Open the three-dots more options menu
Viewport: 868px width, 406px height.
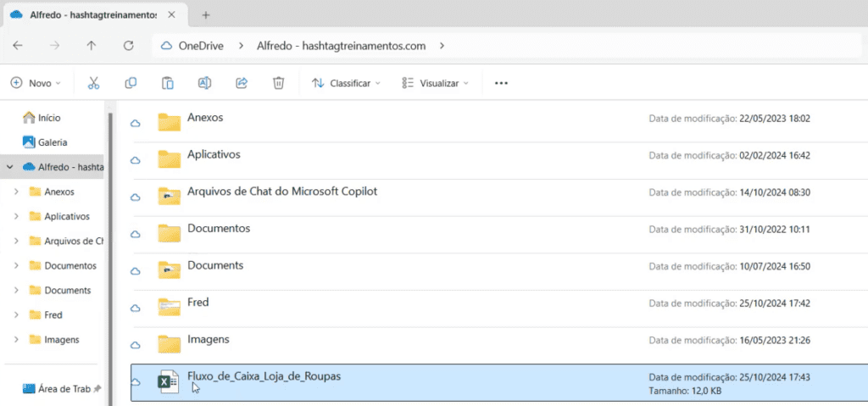tap(501, 83)
